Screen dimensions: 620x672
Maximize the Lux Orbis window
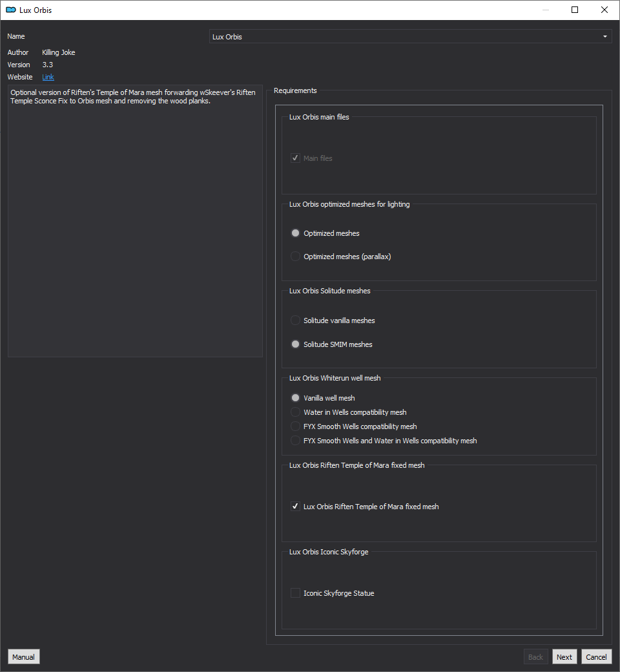pos(575,10)
